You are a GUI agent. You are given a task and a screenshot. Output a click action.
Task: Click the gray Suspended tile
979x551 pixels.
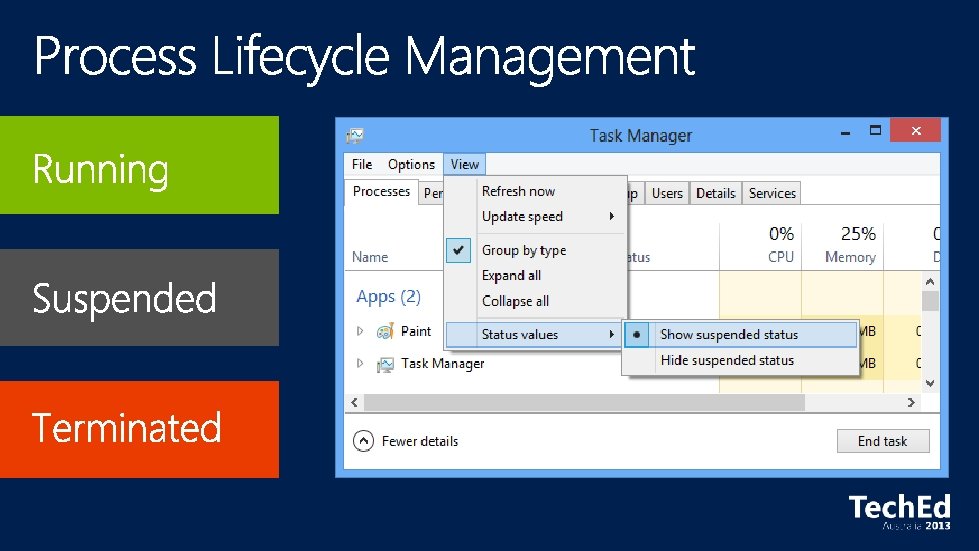139,297
